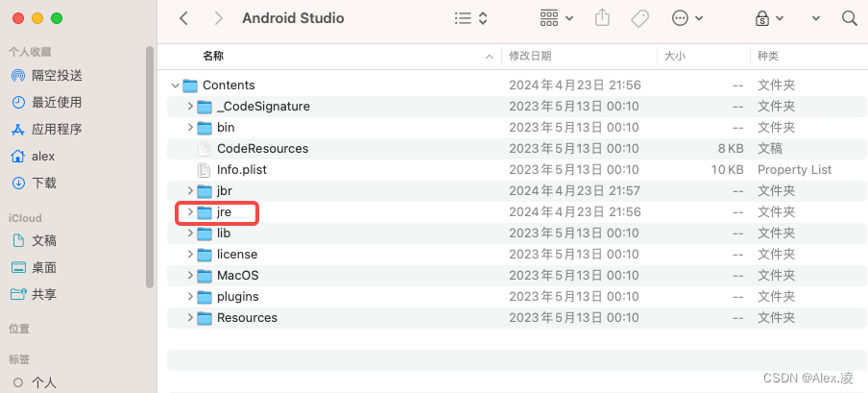Select the jre folder icon
The height and width of the screenshot is (393, 868).
click(205, 212)
